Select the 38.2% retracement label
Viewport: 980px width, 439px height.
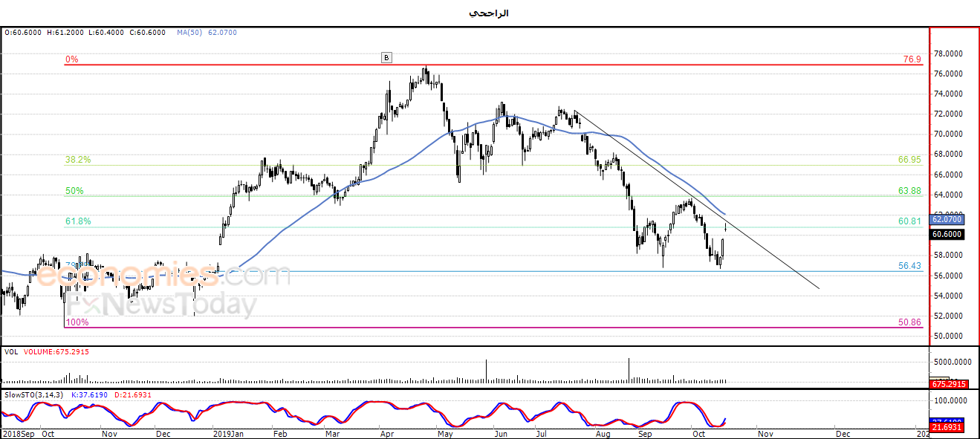click(x=78, y=160)
